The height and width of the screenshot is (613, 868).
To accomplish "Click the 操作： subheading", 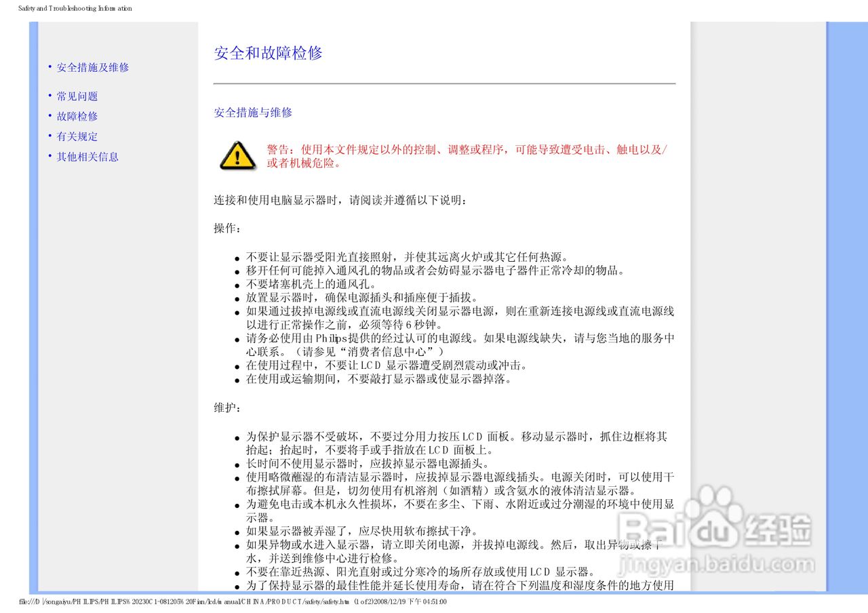I will 227,229.
